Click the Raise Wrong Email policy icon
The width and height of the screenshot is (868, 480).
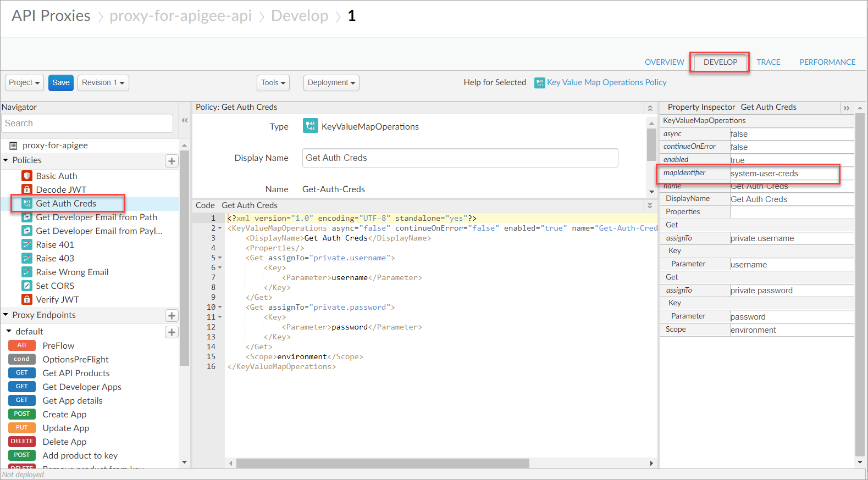tap(27, 272)
